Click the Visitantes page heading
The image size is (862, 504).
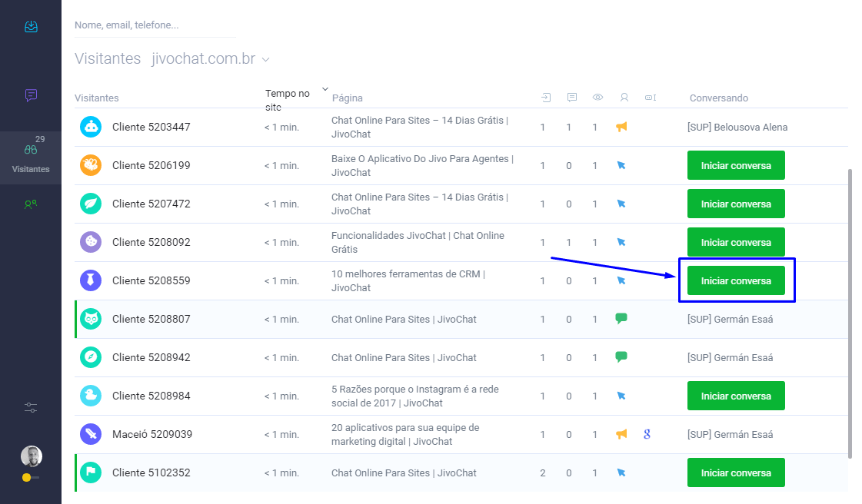pyautogui.click(x=108, y=58)
